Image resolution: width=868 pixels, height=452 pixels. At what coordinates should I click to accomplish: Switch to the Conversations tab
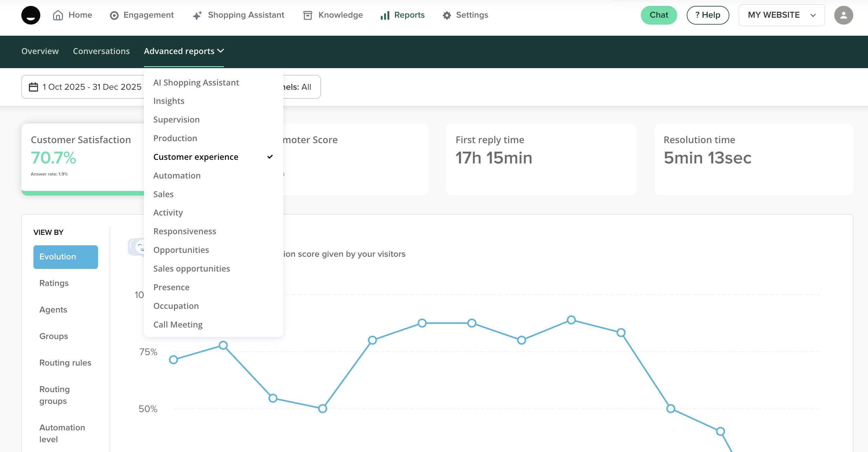pyautogui.click(x=101, y=51)
